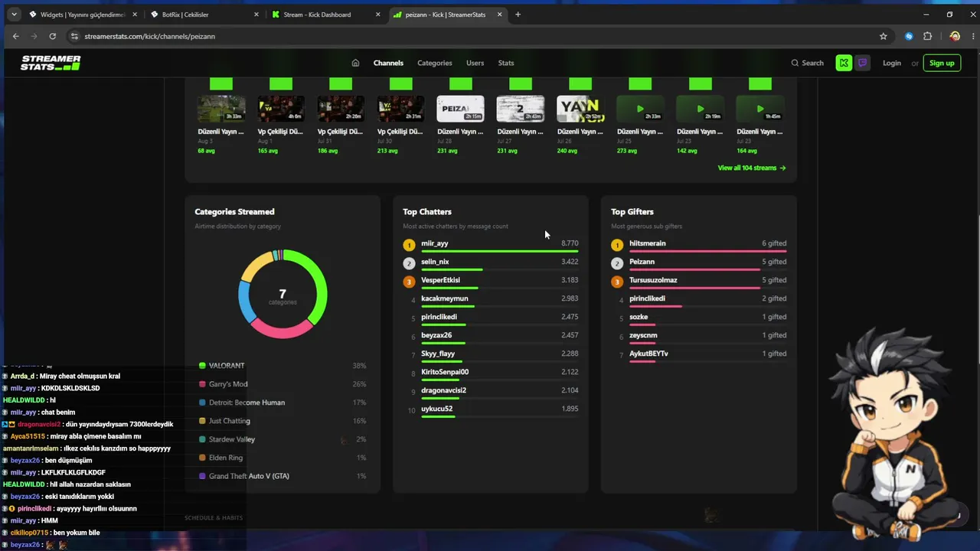Open the Extensions puzzle-piece menu
Screen dimensions: 980x551
928,36
